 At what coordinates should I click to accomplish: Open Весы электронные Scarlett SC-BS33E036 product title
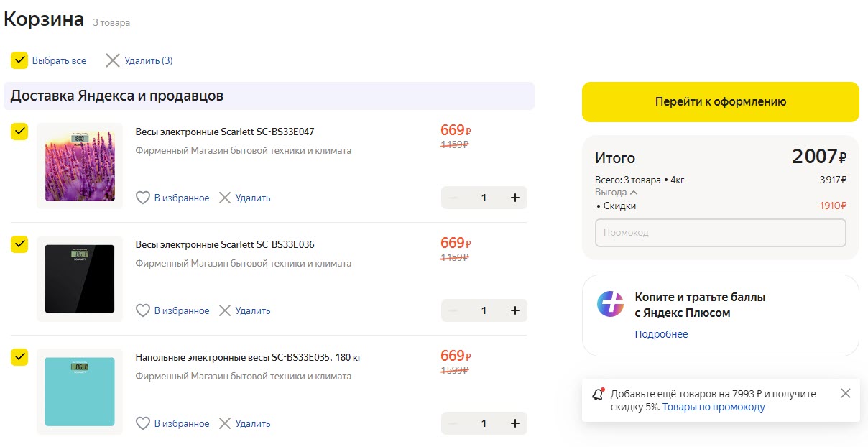(x=225, y=244)
